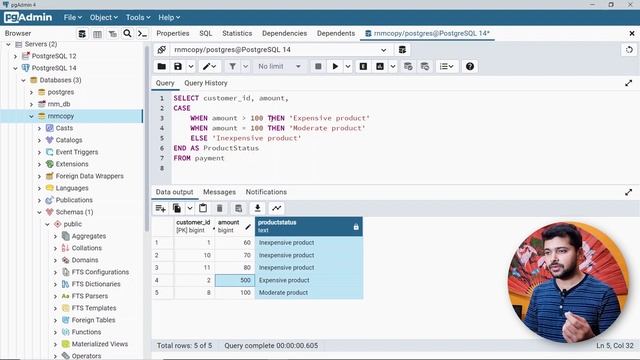The height and width of the screenshot is (360, 640).
Task: Switch to the Messages tab
Action: [220, 192]
